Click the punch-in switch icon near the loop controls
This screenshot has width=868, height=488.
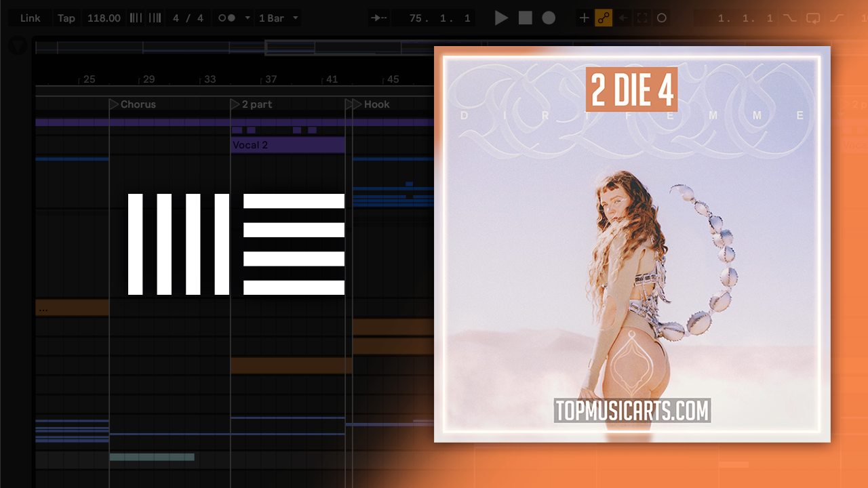[789, 18]
